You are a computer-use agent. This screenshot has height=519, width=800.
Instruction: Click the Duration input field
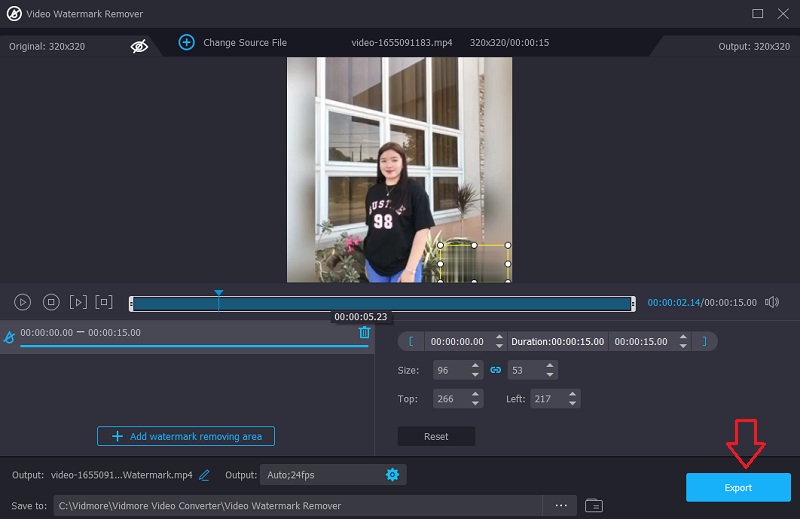(x=557, y=341)
